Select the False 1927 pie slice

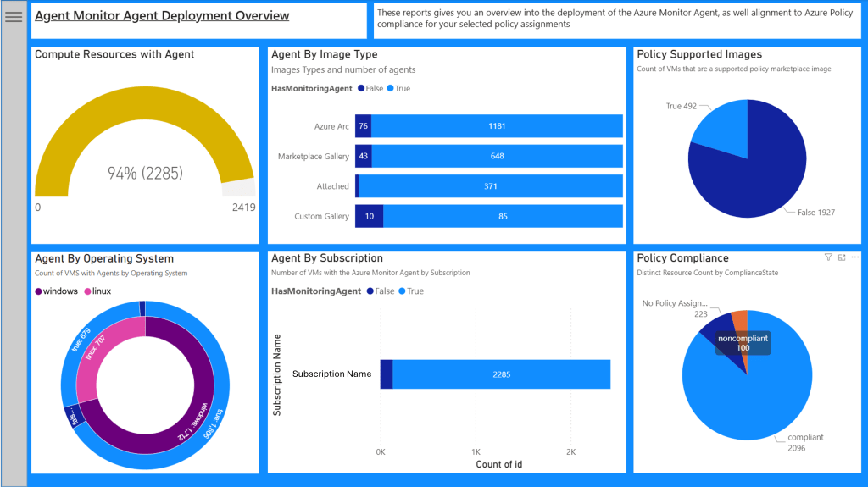tap(746, 186)
